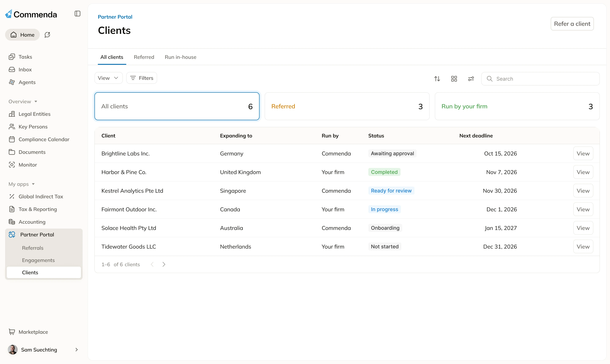Select the All clients tab
Viewport: 610px width, 364px height.
[112, 57]
